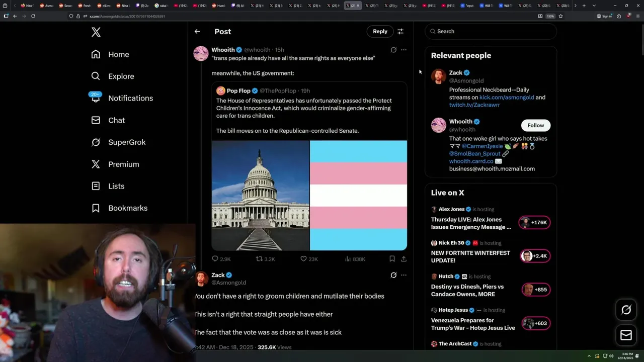The image size is (644, 362).
Task: Open @SmolBean_Sprout mention link
Action: pyautogui.click(x=475, y=153)
